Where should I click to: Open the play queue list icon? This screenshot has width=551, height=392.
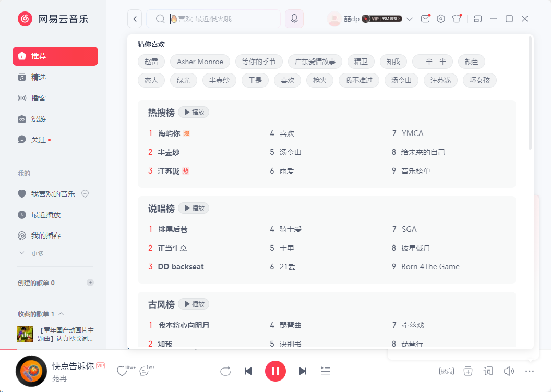[x=326, y=371]
